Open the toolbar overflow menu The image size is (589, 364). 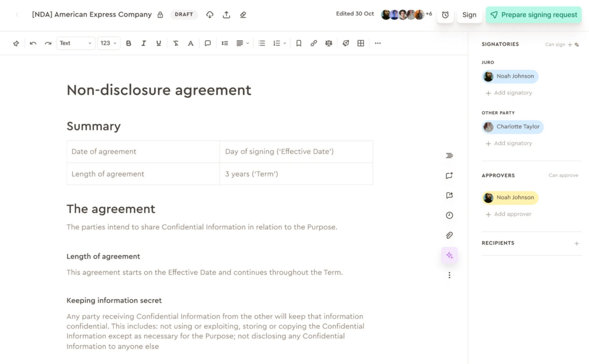pyautogui.click(x=378, y=43)
